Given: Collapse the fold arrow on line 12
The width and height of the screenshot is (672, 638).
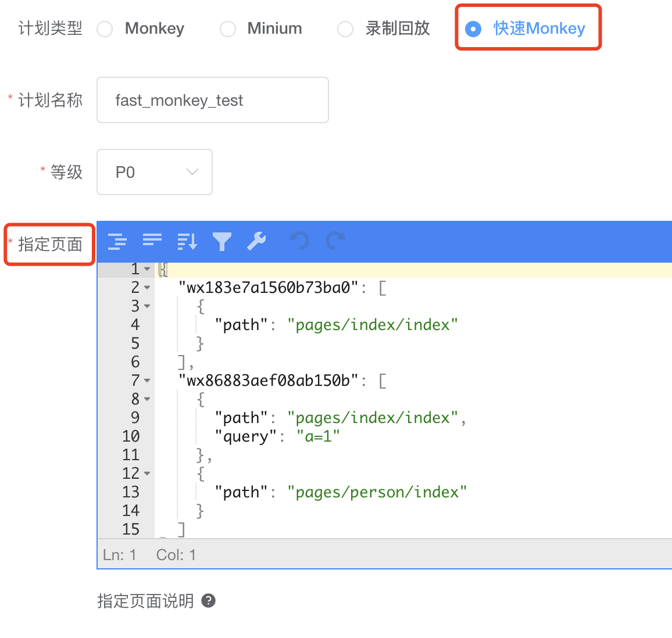Looking at the screenshot, I should (147, 474).
